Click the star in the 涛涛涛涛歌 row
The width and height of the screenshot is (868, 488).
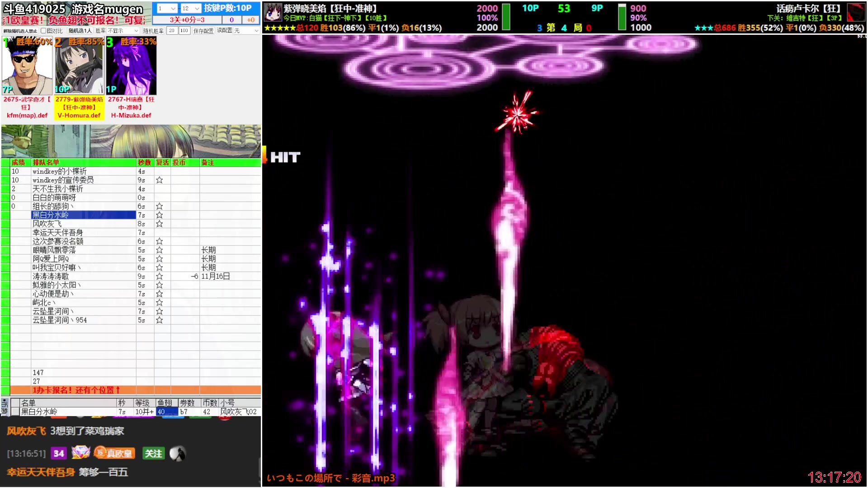point(160,277)
